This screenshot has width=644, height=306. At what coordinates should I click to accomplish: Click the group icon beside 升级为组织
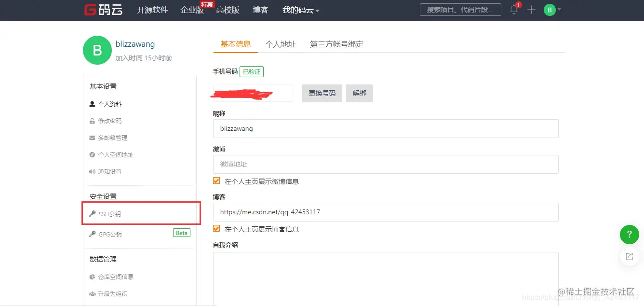pyautogui.click(x=92, y=293)
